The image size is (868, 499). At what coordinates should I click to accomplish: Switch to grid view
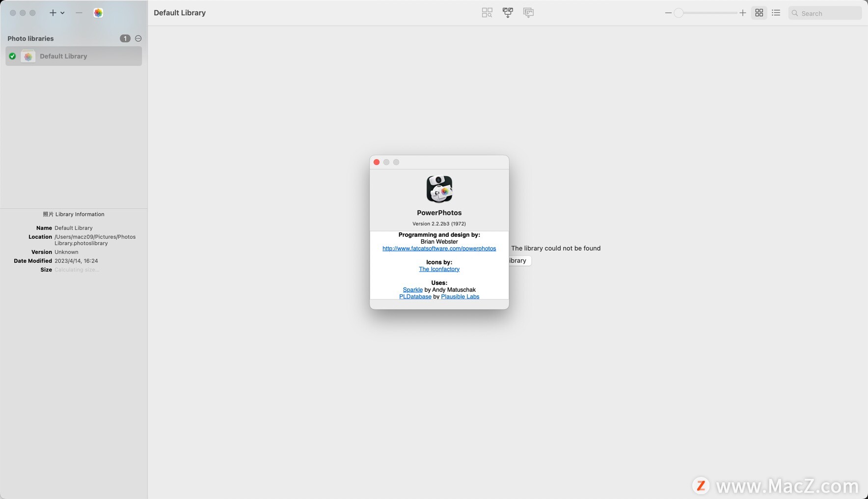(759, 13)
